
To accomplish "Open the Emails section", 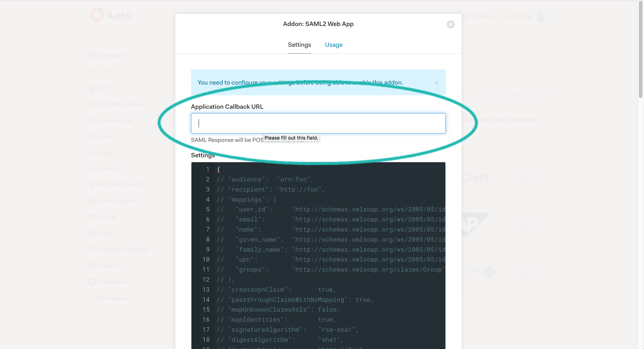I will [106, 217].
